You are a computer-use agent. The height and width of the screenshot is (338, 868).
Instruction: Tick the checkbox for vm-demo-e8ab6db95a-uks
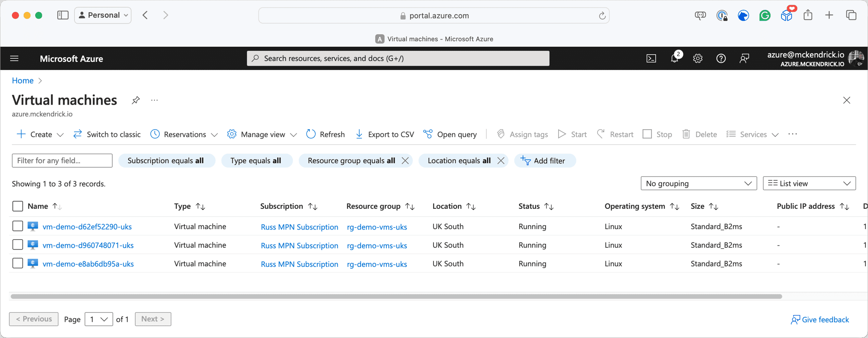coord(17,263)
